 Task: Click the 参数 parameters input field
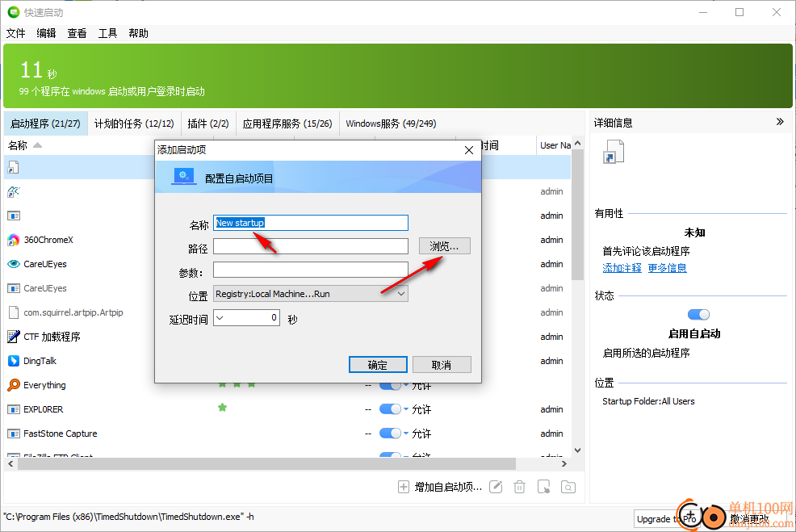click(311, 270)
